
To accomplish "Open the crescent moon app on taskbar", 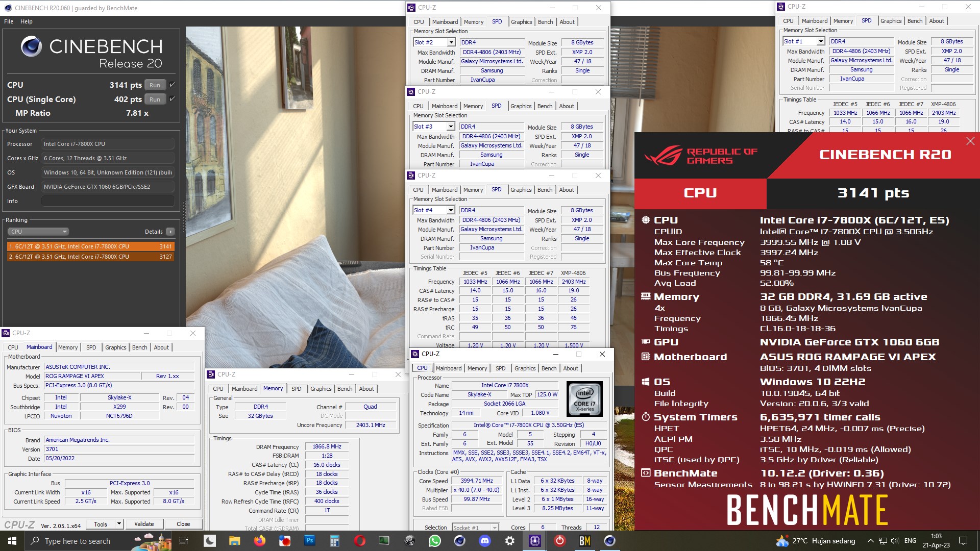I will (209, 541).
